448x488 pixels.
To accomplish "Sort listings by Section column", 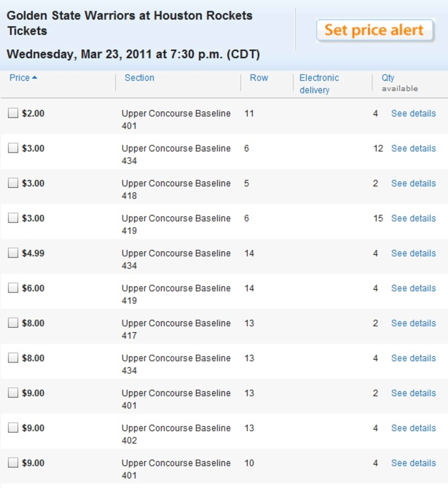I will point(139,78).
